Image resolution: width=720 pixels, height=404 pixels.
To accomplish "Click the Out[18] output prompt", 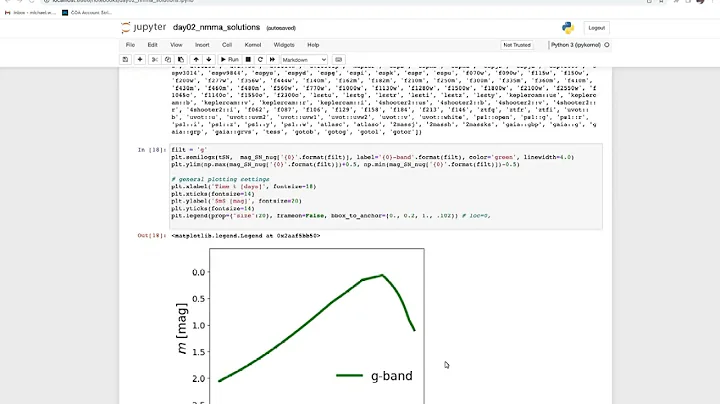I will pos(152,236).
